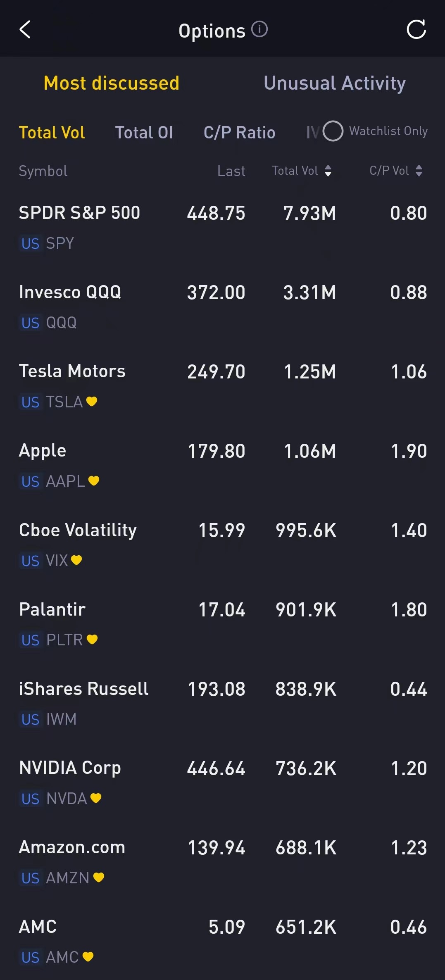
Task: Open the Options info icon
Action: (259, 29)
